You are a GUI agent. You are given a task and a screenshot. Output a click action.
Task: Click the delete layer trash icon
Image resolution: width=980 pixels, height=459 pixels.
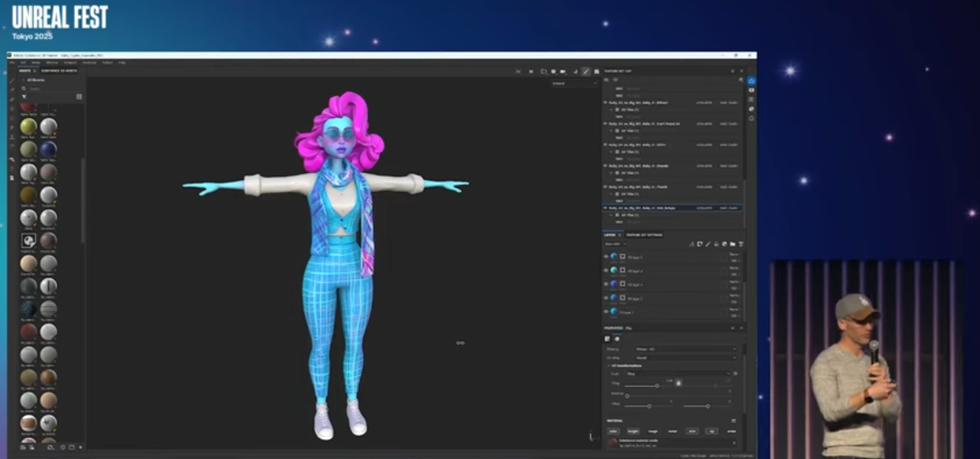point(740,244)
